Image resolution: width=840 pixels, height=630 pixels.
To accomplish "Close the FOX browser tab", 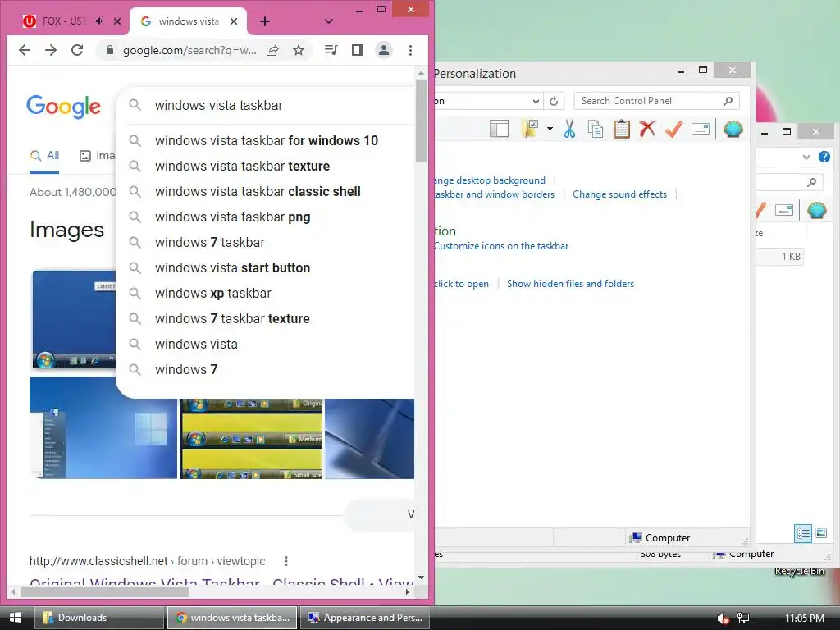I will pyautogui.click(x=117, y=21).
